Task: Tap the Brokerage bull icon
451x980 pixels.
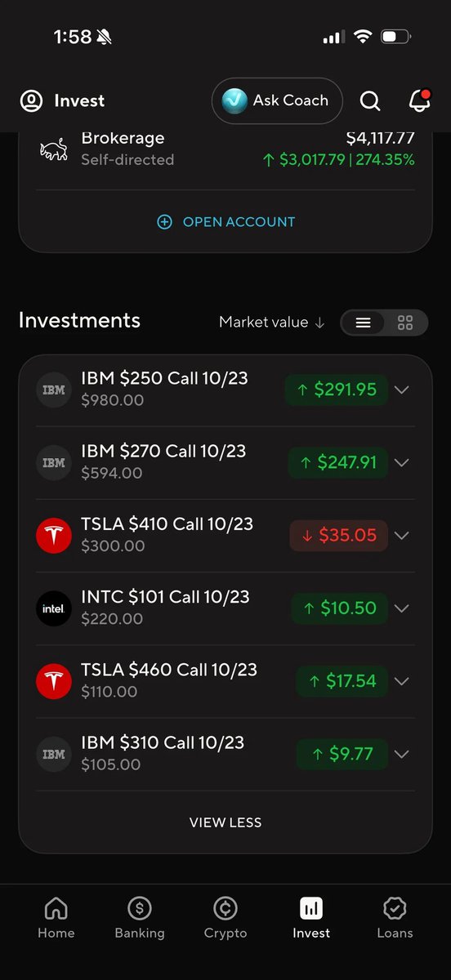Action: tap(54, 149)
